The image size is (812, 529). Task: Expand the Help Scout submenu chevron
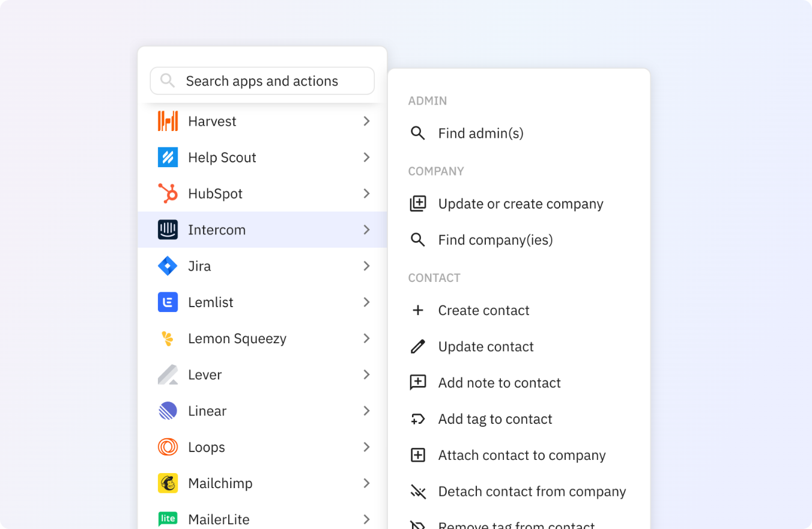(x=366, y=157)
